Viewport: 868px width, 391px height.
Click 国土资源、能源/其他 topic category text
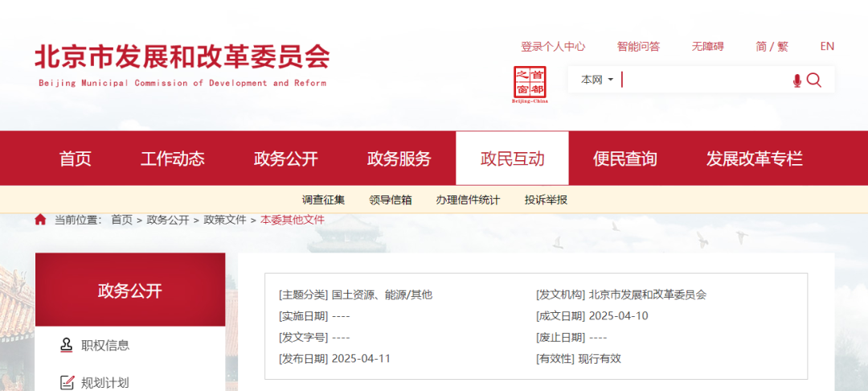point(382,294)
